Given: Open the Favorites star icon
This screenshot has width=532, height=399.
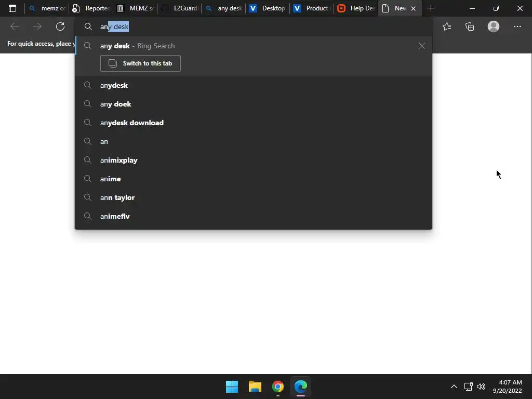Looking at the screenshot, I should [x=447, y=26].
